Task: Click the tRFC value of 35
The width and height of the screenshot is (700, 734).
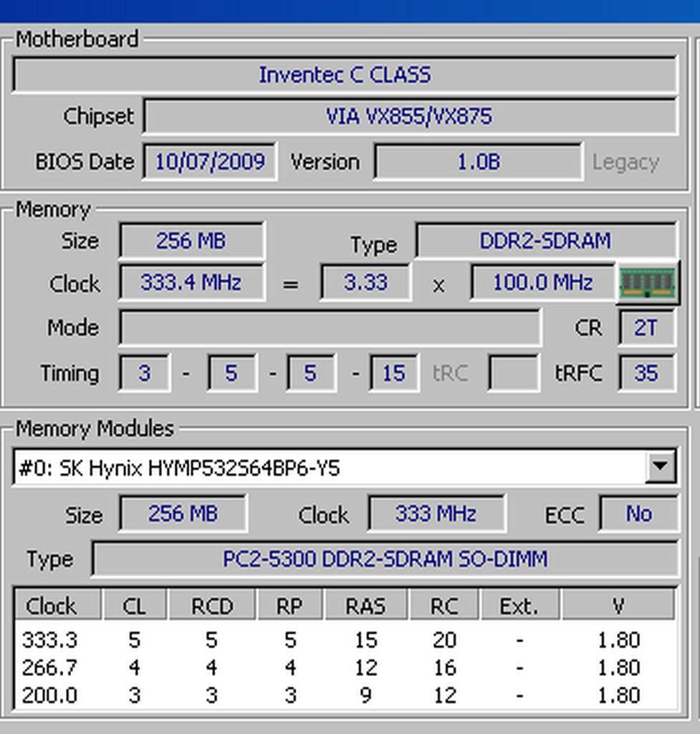Action: 647,373
